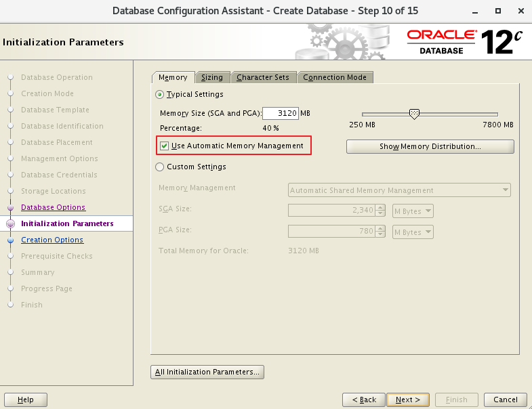Switch to the Character Sets tab
Screen dimensions: 532x409
[263, 77]
